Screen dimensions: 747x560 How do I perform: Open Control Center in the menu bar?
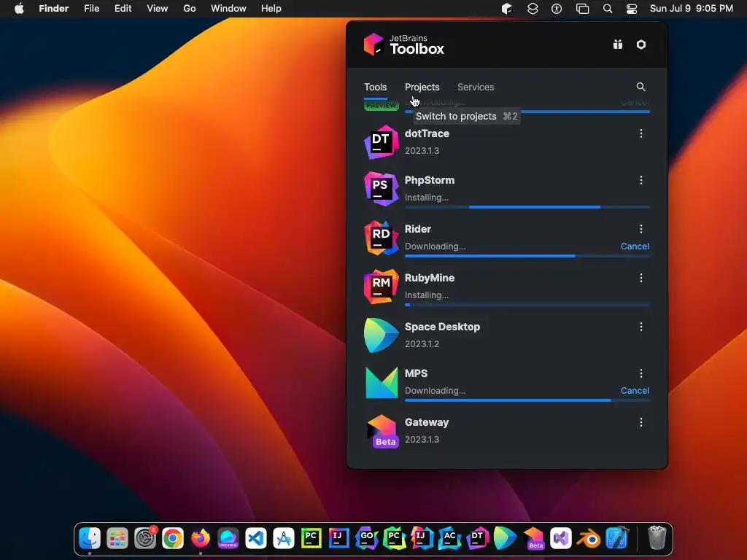click(x=632, y=9)
